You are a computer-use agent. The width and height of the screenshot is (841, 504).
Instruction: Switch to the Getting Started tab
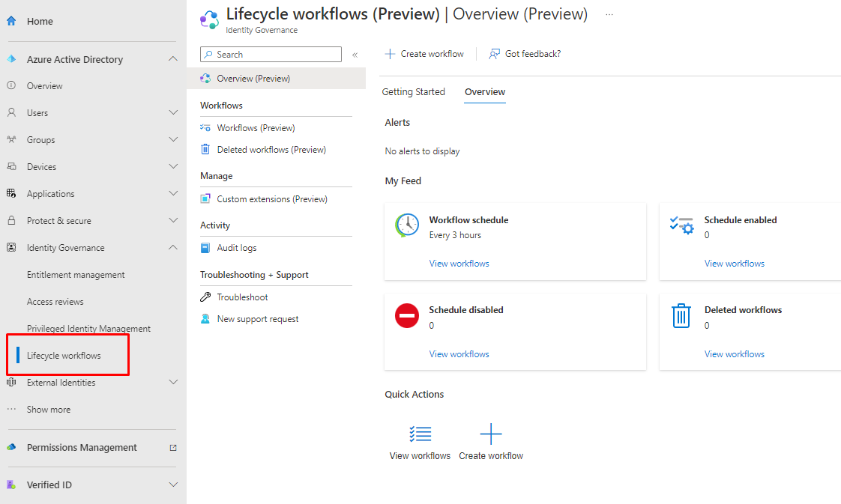pos(413,92)
